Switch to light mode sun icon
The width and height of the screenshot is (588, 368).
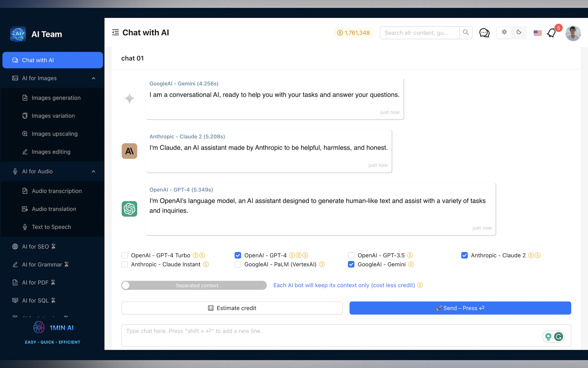coord(504,32)
